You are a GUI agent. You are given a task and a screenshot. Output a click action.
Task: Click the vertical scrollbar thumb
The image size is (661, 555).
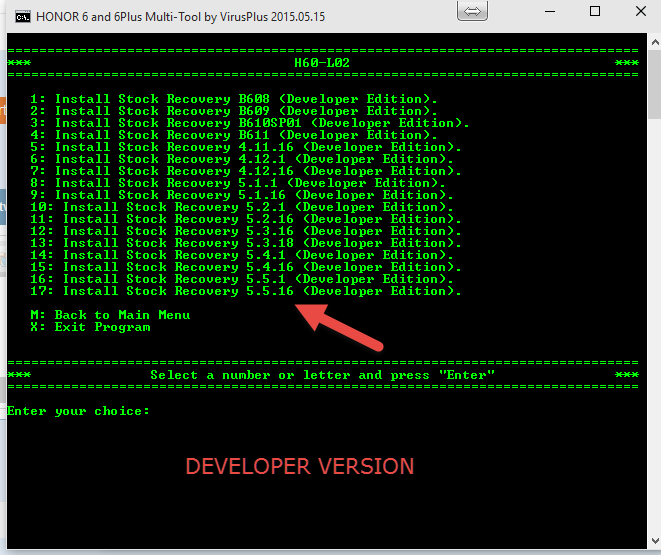[655, 84]
